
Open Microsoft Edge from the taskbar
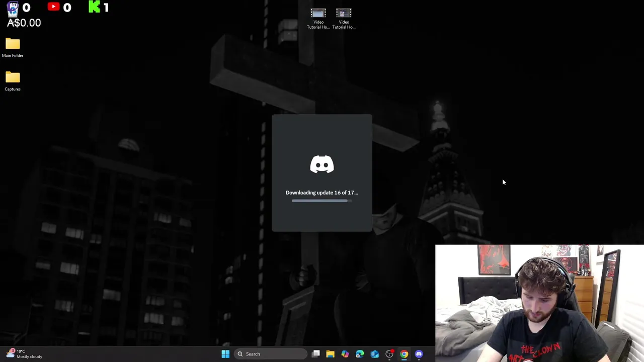pos(360,354)
